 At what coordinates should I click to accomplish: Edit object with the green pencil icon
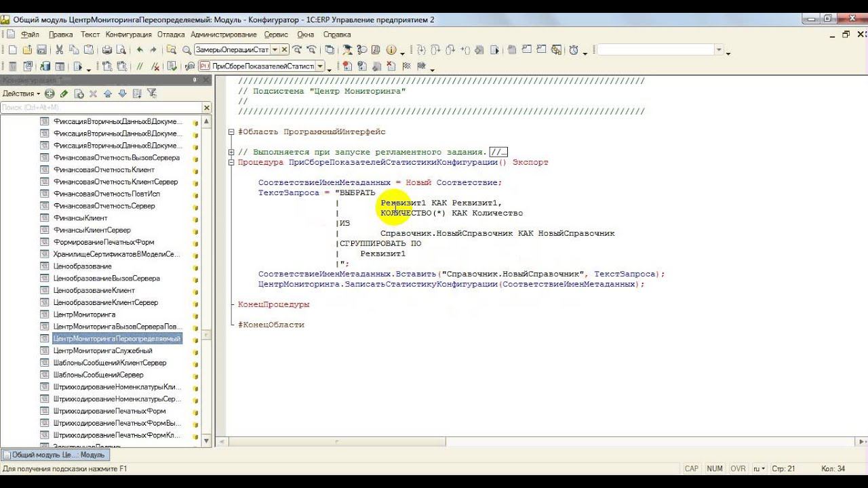[64, 94]
